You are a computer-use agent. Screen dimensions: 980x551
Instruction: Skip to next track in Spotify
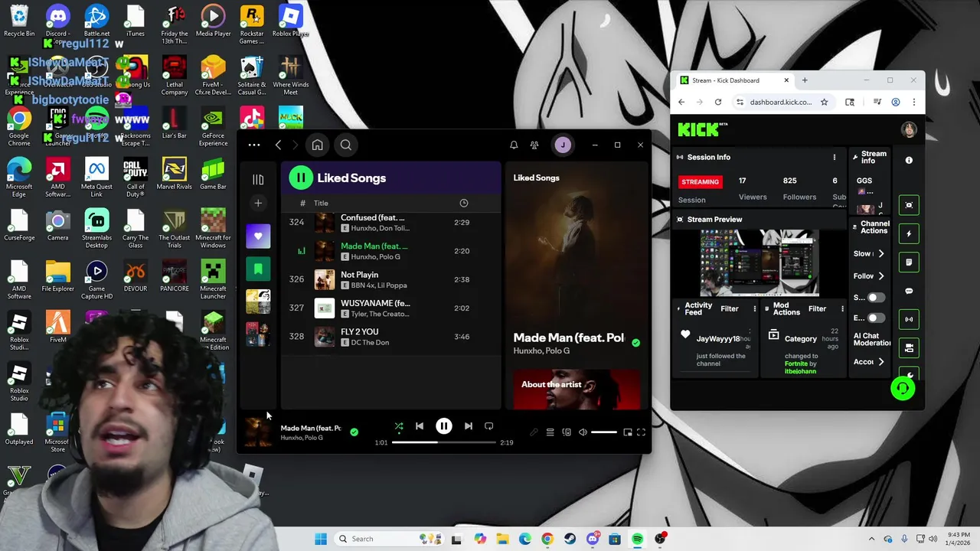(468, 426)
